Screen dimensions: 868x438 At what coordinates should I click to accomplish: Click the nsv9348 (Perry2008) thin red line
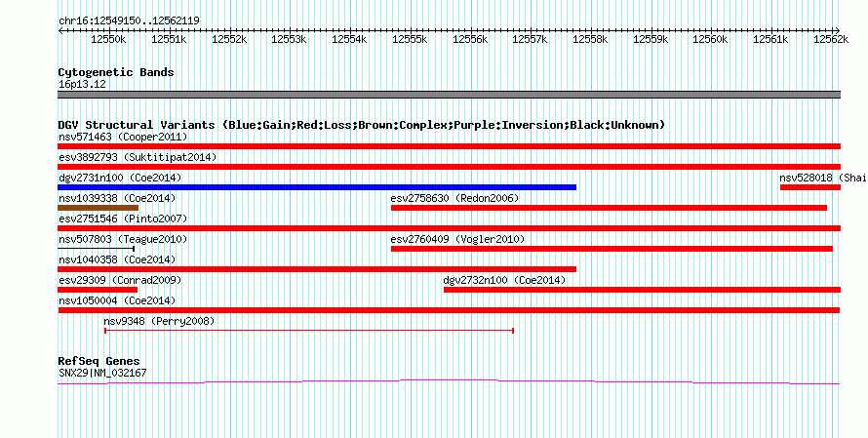point(309,331)
